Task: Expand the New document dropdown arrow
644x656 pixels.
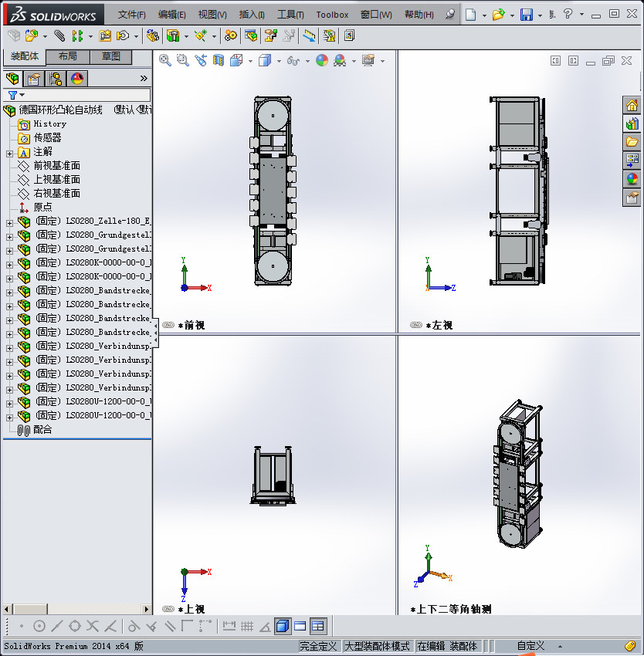Action: point(484,15)
